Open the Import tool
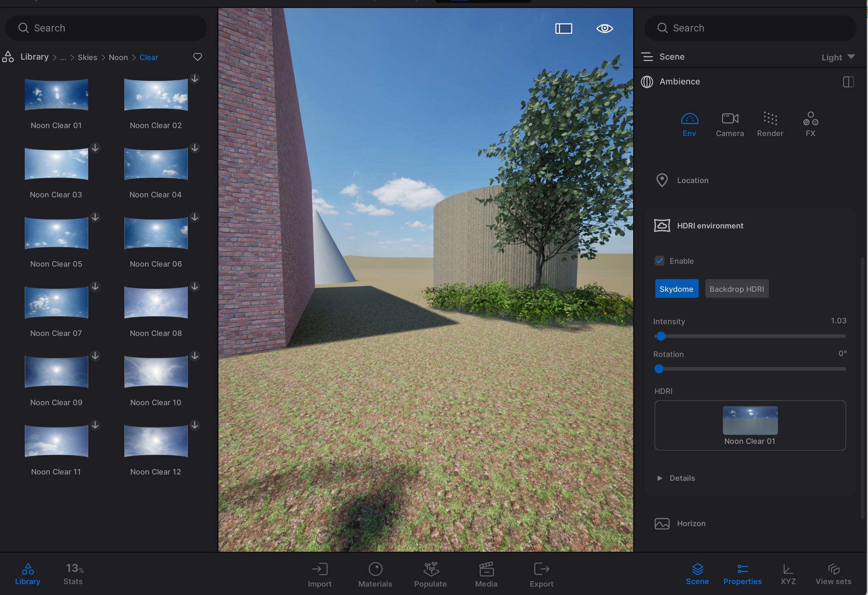Screen dimensions: 868x595 coord(319,574)
